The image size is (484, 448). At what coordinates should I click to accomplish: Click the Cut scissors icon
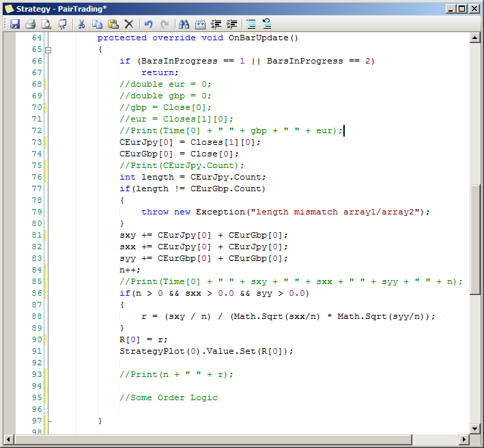tap(81, 24)
